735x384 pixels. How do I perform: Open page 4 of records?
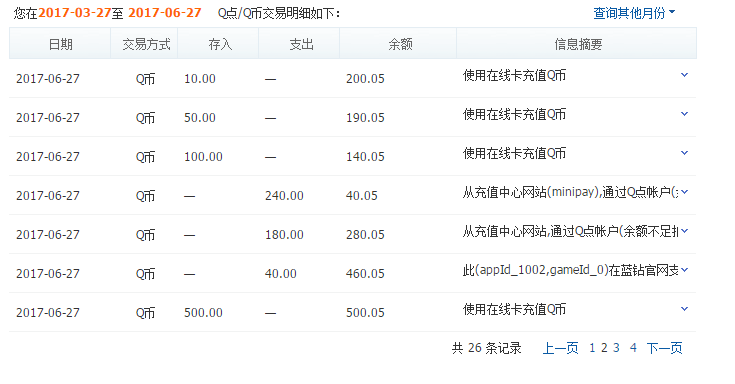(633, 348)
